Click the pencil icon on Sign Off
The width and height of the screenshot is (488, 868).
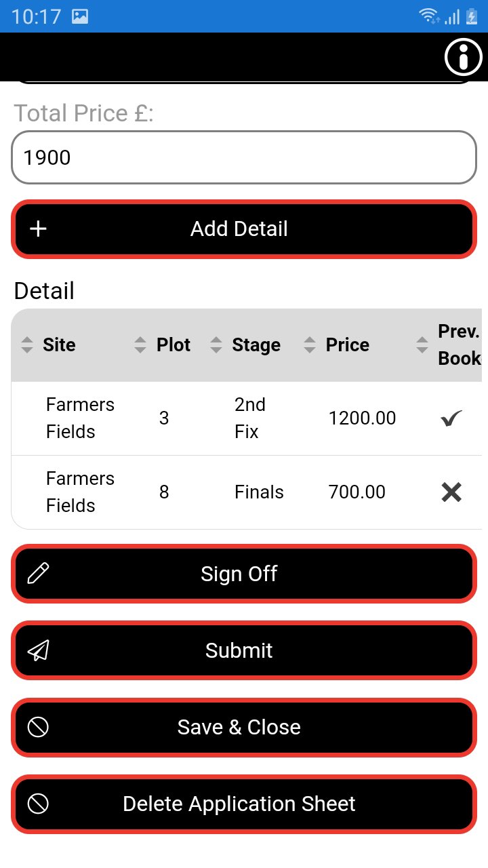click(x=39, y=574)
